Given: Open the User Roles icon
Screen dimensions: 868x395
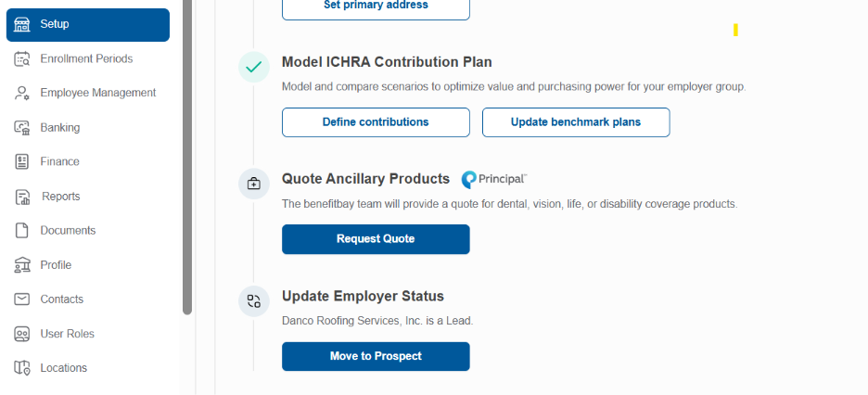Looking at the screenshot, I should (x=21, y=334).
